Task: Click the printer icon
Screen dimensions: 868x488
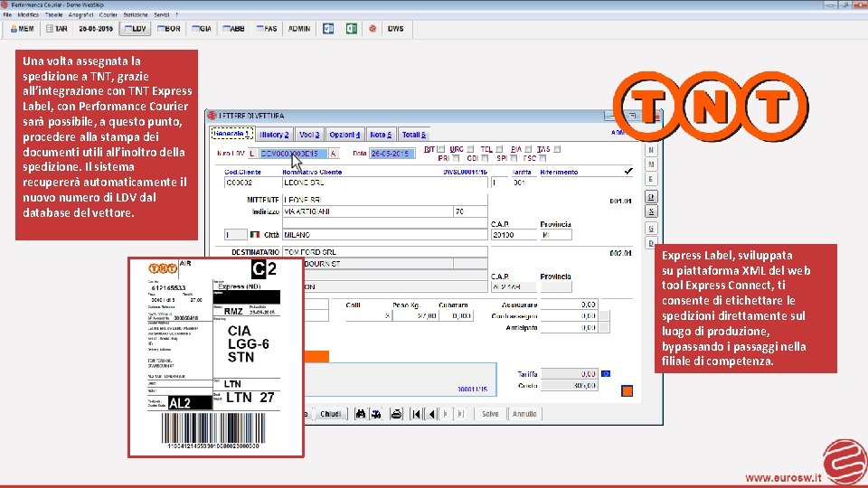Action: pos(396,414)
